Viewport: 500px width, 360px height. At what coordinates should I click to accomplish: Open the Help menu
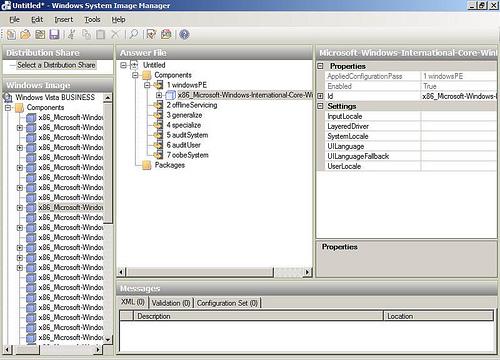(x=118, y=20)
